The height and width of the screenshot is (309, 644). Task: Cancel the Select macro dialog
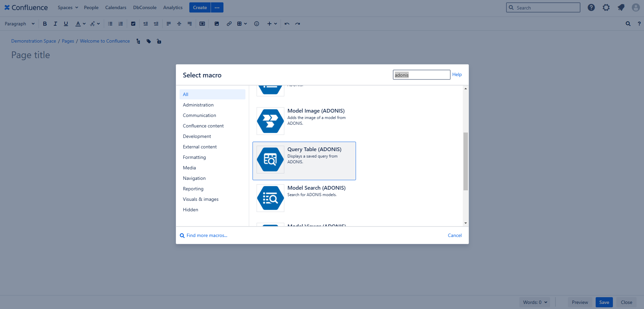(454, 235)
